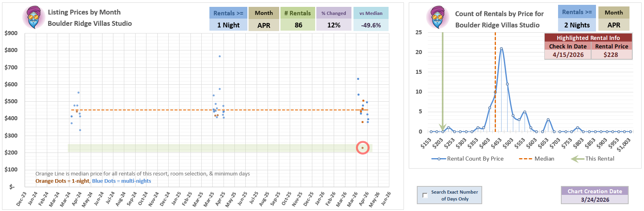Click the orange Median dashed legend marker
644x211 pixels.
(x=525, y=159)
